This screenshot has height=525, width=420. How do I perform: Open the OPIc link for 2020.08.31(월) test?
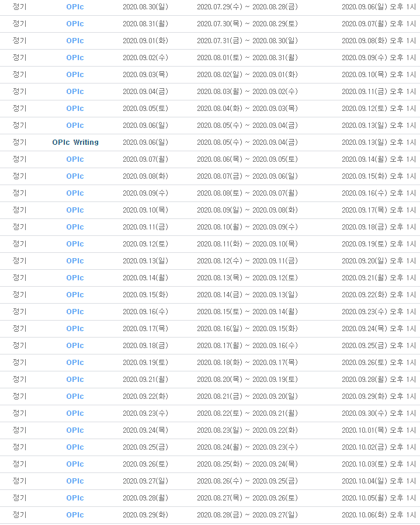click(x=75, y=24)
